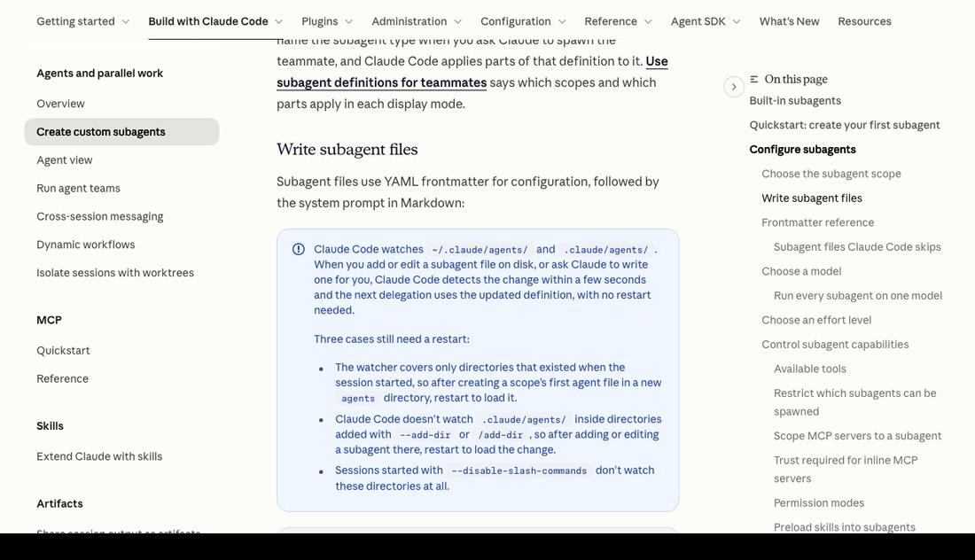Go to Run agent teams page
The image size is (975, 560).
[78, 189]
